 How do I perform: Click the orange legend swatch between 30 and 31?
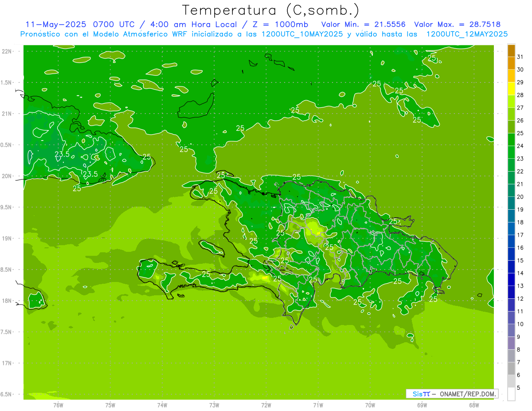[511, 63]
